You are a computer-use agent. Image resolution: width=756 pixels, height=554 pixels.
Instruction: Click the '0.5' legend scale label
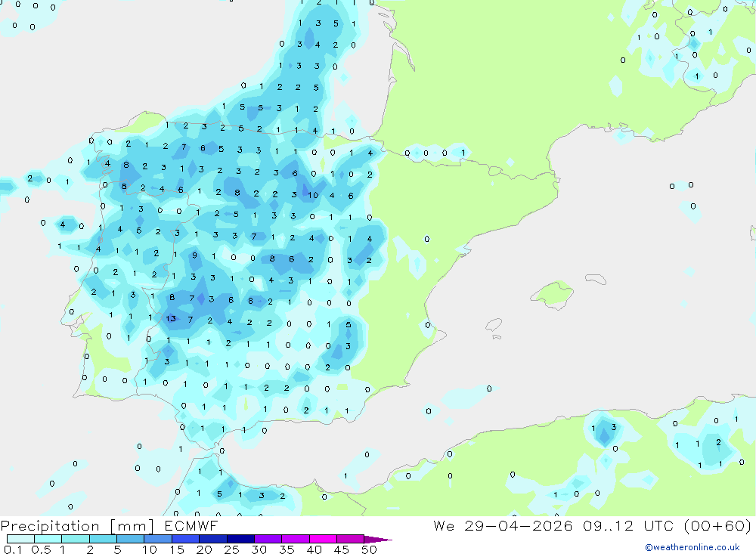click(41, 549)
